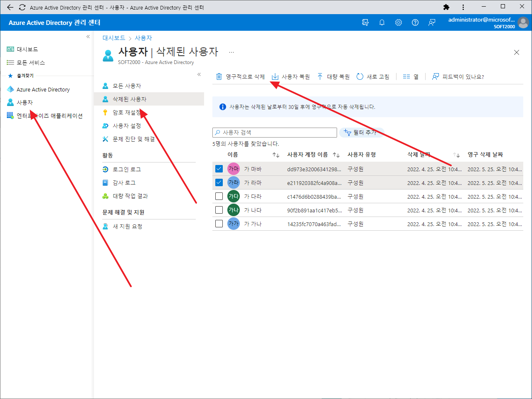
Task: Click the 새로 고침 refresh icon
Action: (360, 76)
